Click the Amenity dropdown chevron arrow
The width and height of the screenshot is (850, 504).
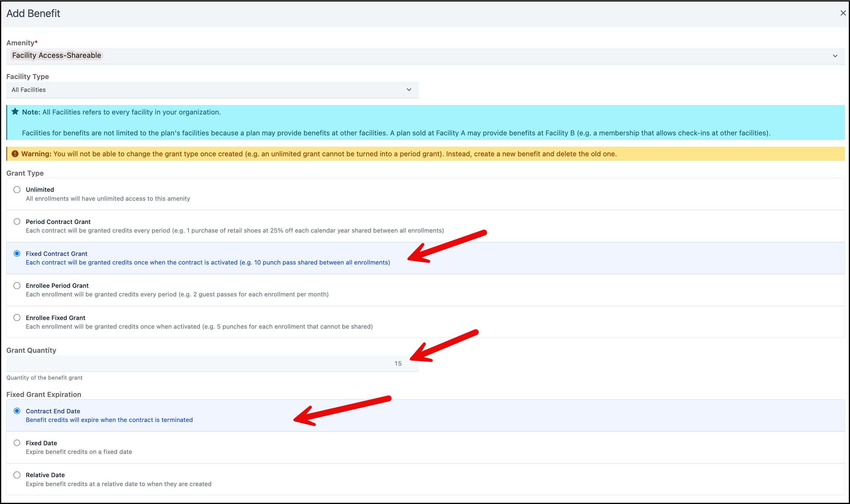tap(835, 56)
